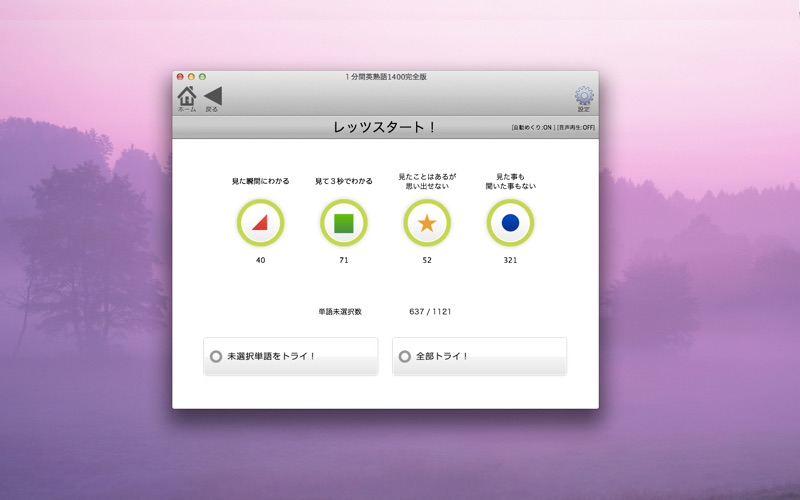Click the 見た瞬間にわかる label
The image size is (800, 500).
(260, 181)
